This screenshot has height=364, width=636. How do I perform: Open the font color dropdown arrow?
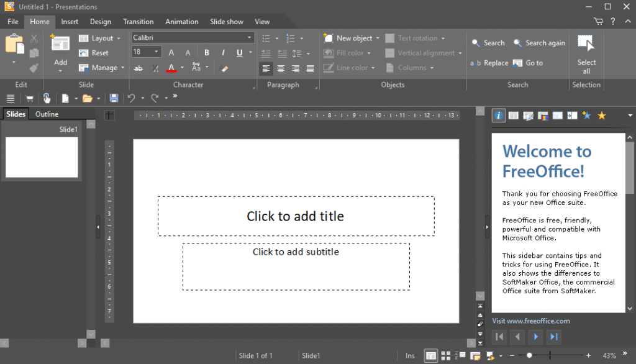click(x=182, y=68)
